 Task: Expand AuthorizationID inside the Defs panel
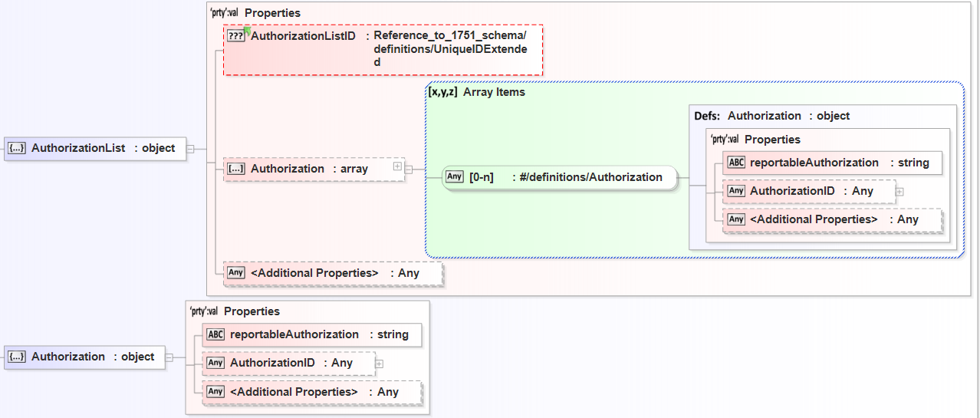coord(899,192)
